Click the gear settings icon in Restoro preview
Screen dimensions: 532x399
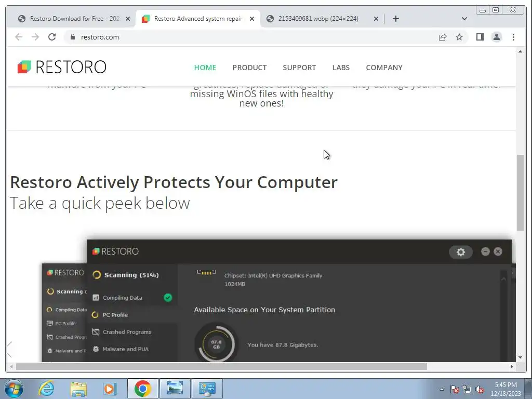[460, 252]
